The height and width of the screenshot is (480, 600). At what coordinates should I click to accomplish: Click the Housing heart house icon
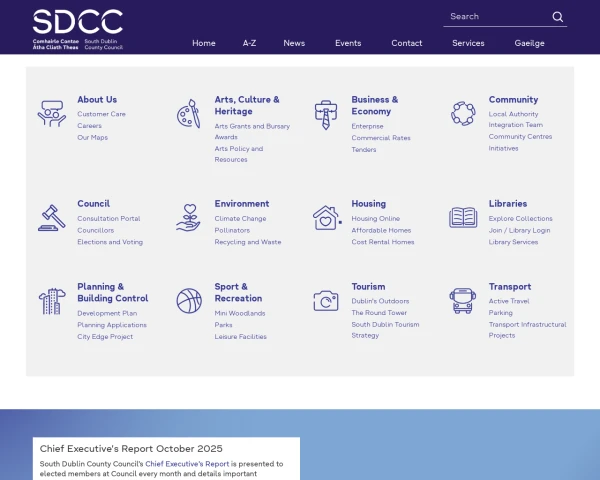[326, 218]
